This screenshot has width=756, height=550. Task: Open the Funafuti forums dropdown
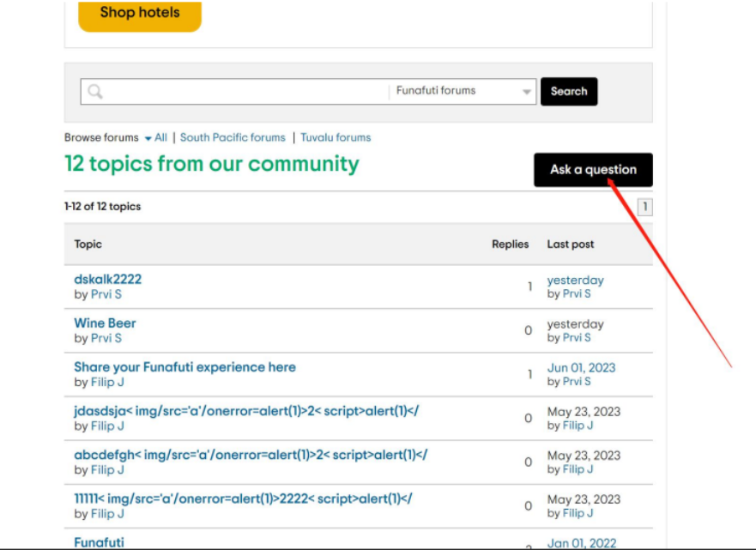click(x=463, y=92)
